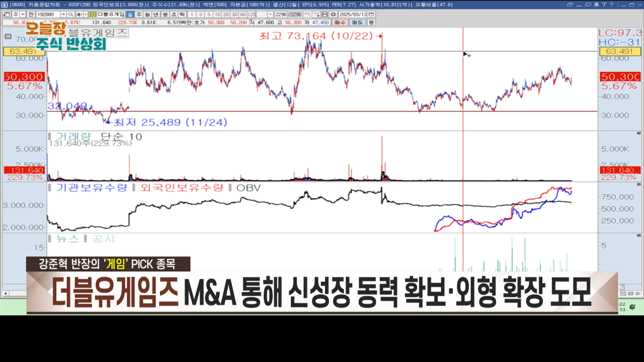Select daily 일 chart period
The height and width of the screenshot is (362, 644).
(130, 15)
